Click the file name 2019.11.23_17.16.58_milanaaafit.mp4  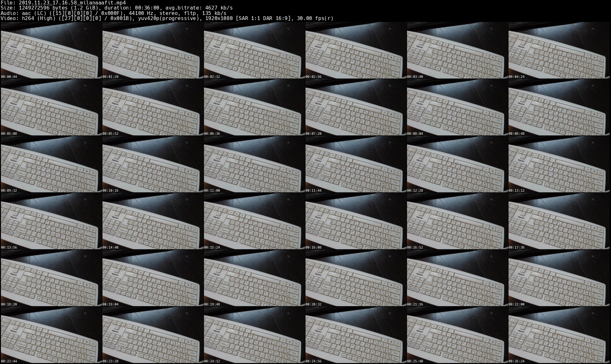tap(72, 3)
